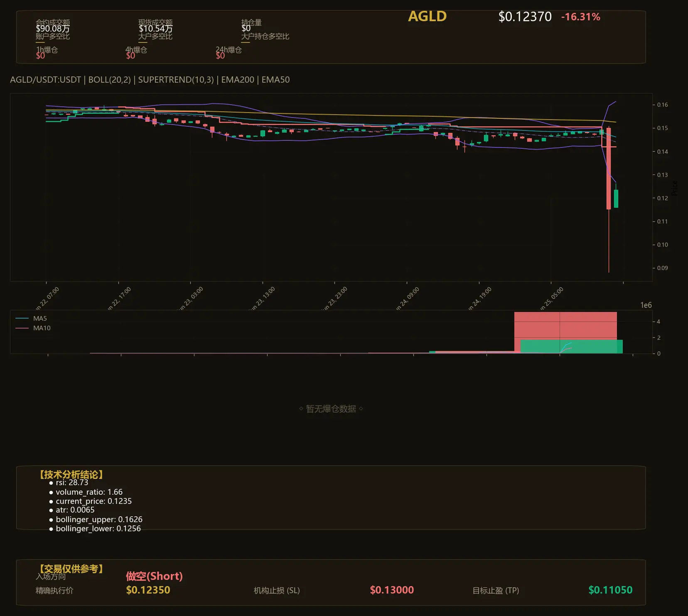Viewport: 688px width, 616px height.
Task: Click the 入场方向 label
Action: coord(51,577)
